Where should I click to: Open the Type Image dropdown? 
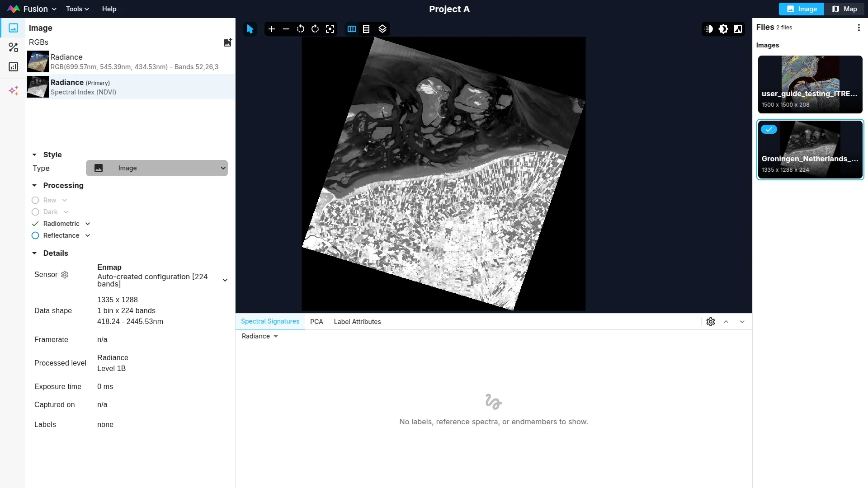click(157, 168)
